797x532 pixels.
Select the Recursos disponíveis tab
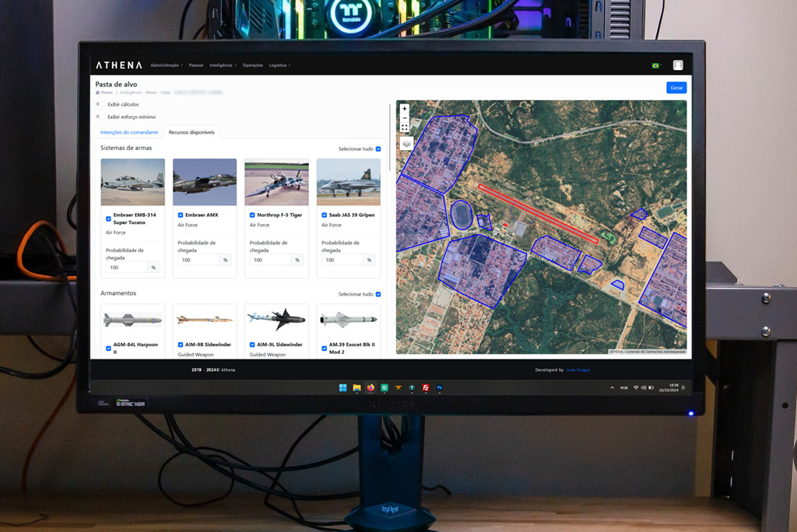191,132
